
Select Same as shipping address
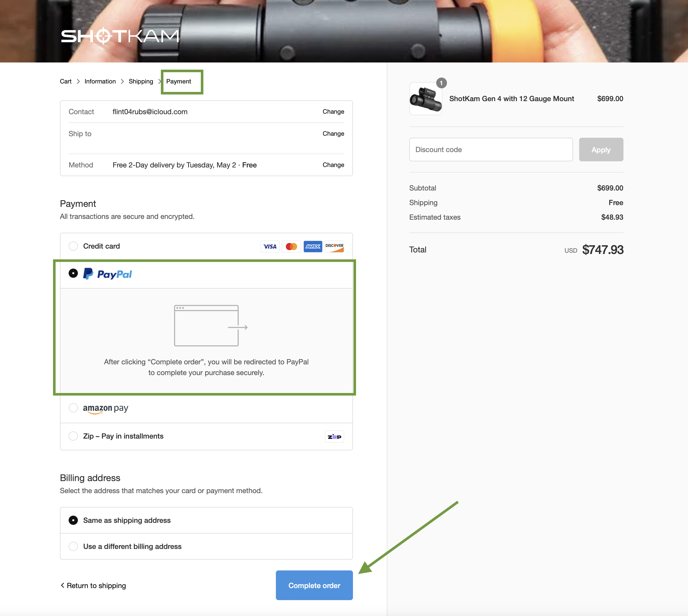tap(73, 520)
